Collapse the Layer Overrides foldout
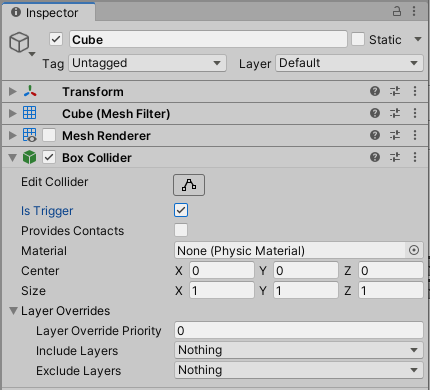The image size is (430, 390). [x=13, y=311]
